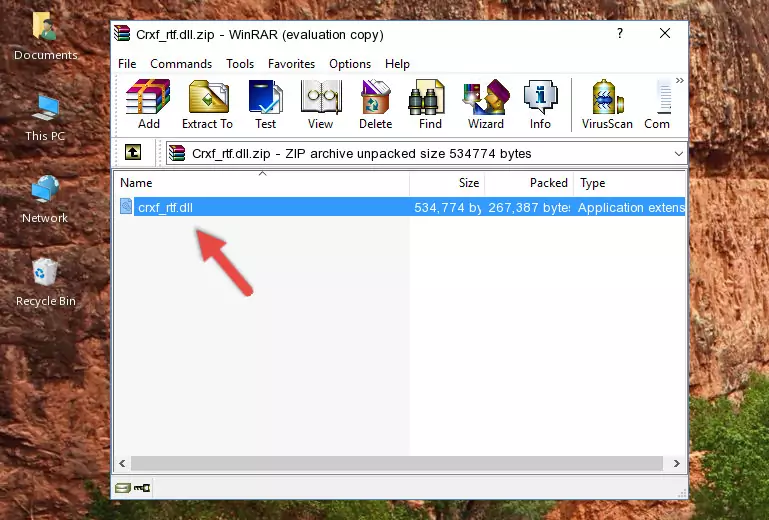Open the archive path dropdown
The width and height of the screenshot is (769, 520).
click(x=679, y=154)
